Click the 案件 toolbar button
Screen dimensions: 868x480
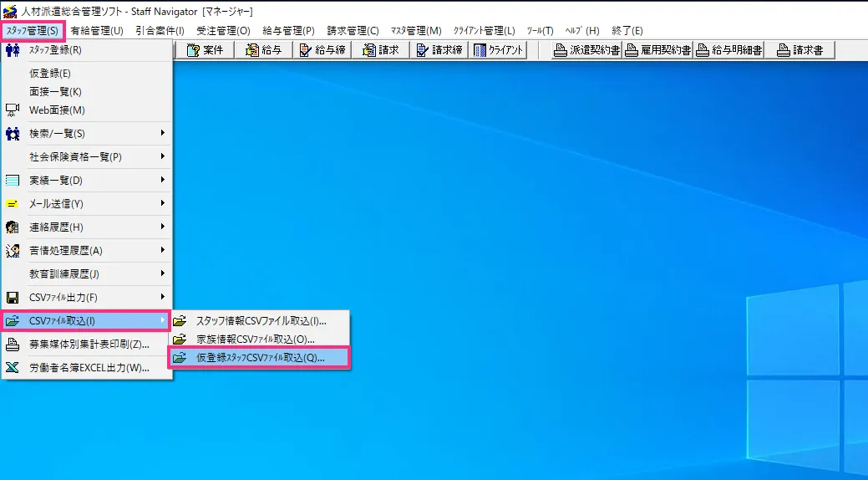pyautogui.click(x=205, y=50)
